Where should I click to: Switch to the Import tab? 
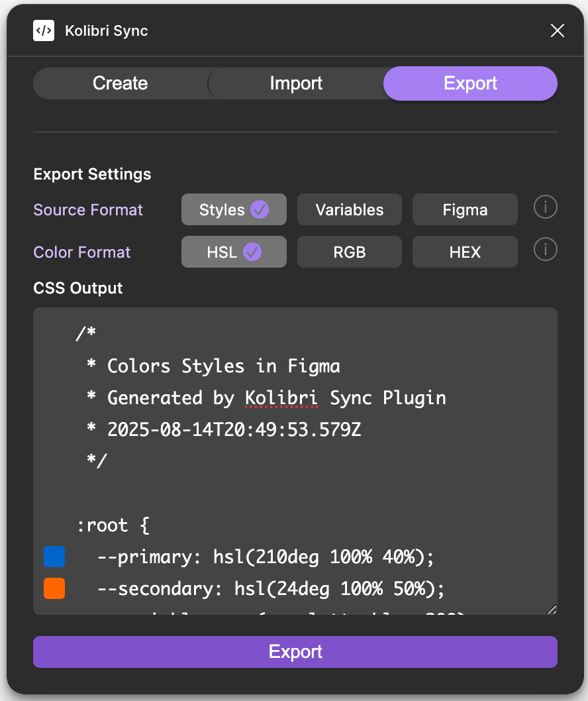(x=296, y=83)
